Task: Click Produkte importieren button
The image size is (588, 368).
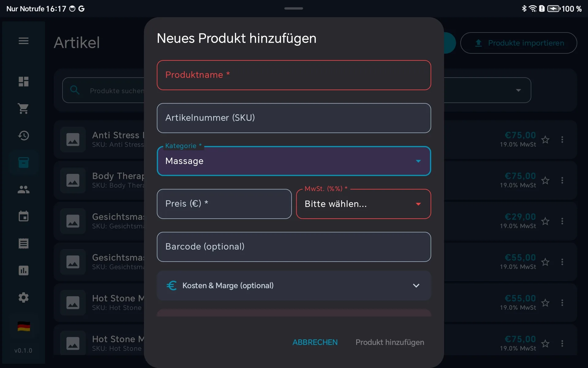Action: [x=518, y=43]
